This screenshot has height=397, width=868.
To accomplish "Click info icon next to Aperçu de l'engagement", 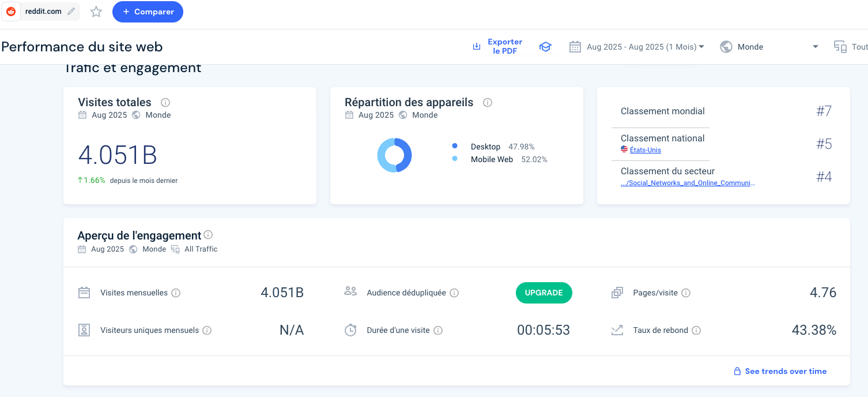I will [x=208, y=235].
